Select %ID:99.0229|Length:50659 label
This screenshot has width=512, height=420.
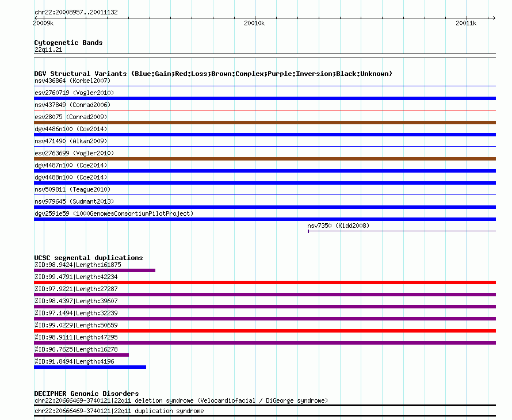coord(76,325)
